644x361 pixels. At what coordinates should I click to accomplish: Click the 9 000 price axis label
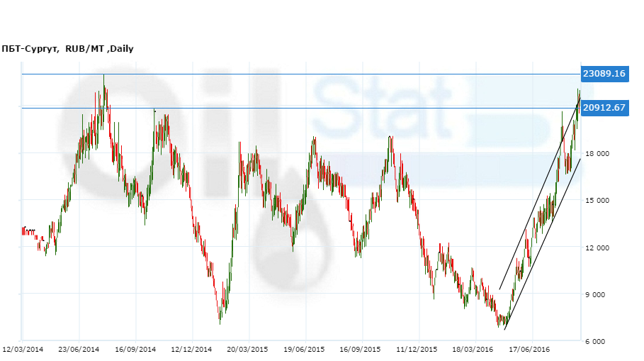coord(600,294)
